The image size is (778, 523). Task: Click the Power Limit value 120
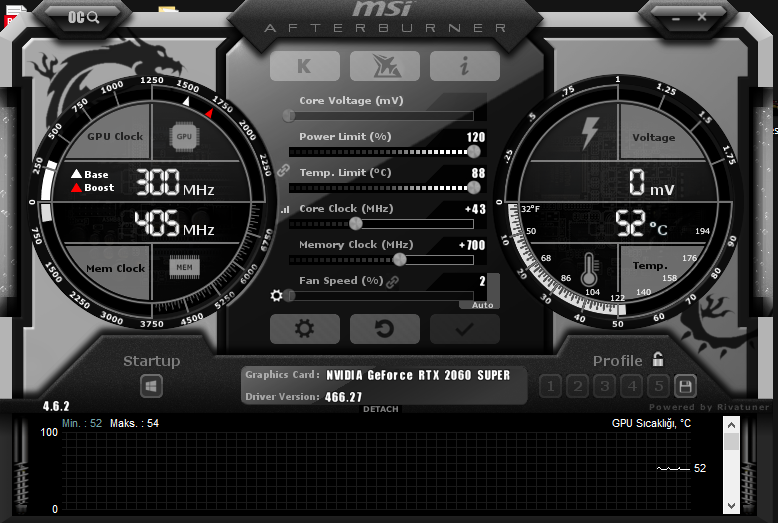coord(476,137)
